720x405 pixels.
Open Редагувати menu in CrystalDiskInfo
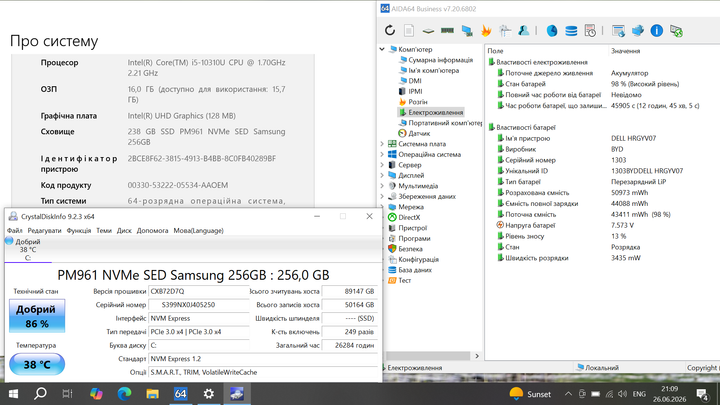[x=44, y=231]
